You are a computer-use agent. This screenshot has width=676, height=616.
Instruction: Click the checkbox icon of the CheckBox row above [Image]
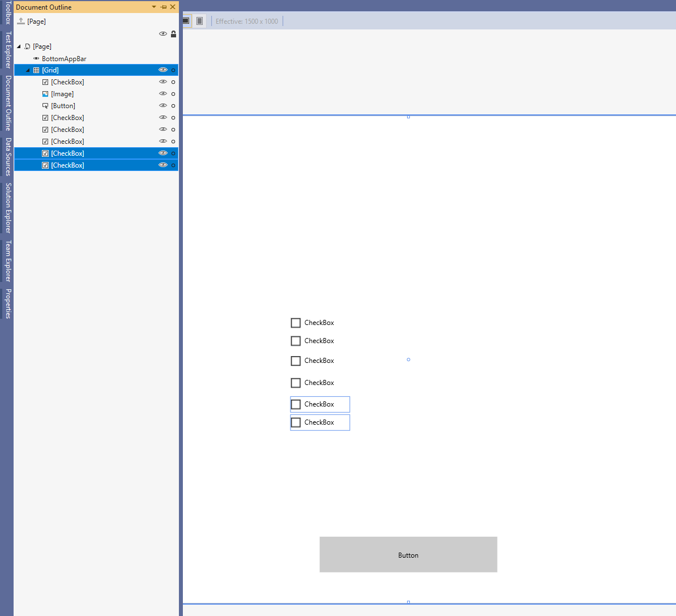45,82
